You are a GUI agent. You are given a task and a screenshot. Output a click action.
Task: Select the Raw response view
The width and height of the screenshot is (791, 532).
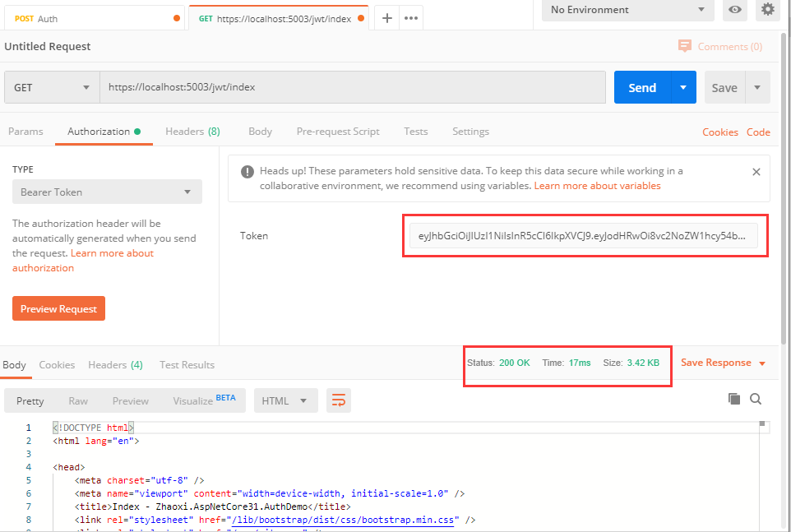(x=78, y=400)
